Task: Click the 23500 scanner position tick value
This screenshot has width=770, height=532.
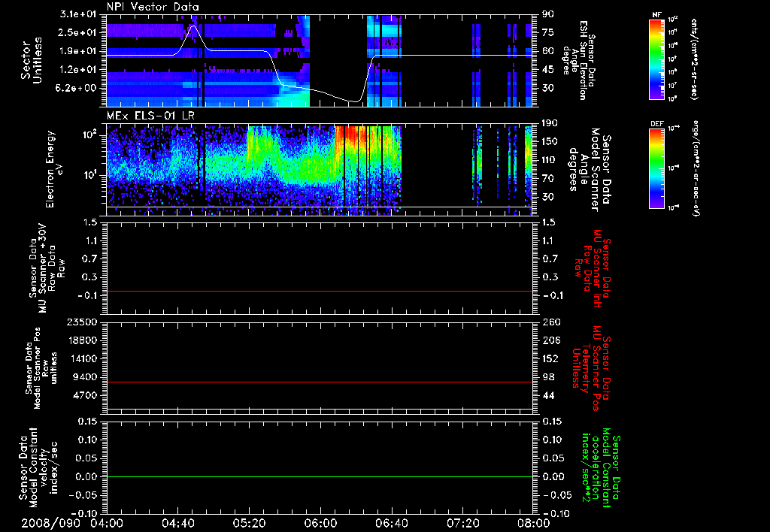Action: (81, 322)
